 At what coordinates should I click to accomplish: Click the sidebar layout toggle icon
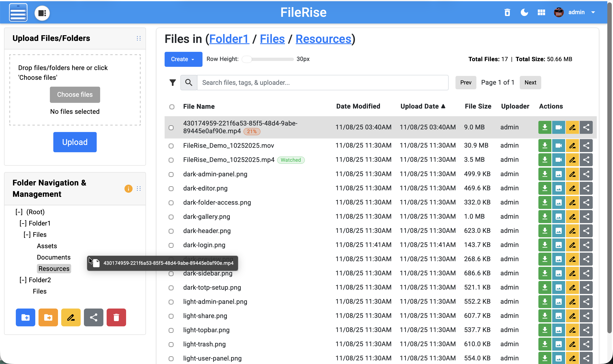pos(42,13)
